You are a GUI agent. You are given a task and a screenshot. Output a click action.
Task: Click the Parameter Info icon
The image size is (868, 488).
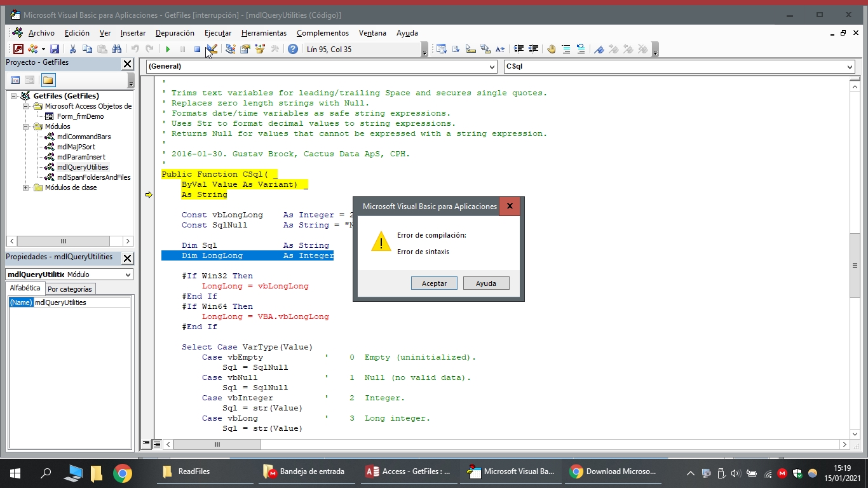[x=485, y=49]
